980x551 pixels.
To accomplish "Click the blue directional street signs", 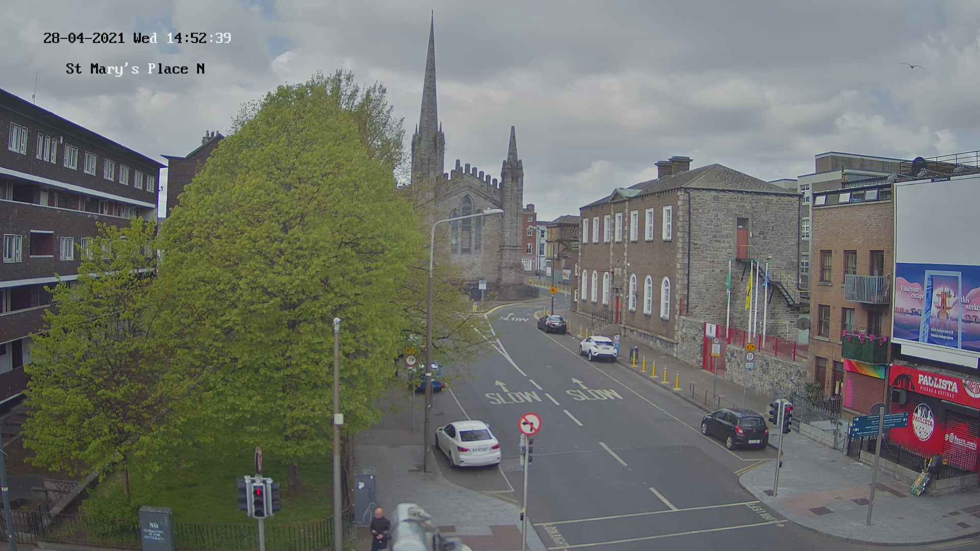I will [x=878, y=424].
